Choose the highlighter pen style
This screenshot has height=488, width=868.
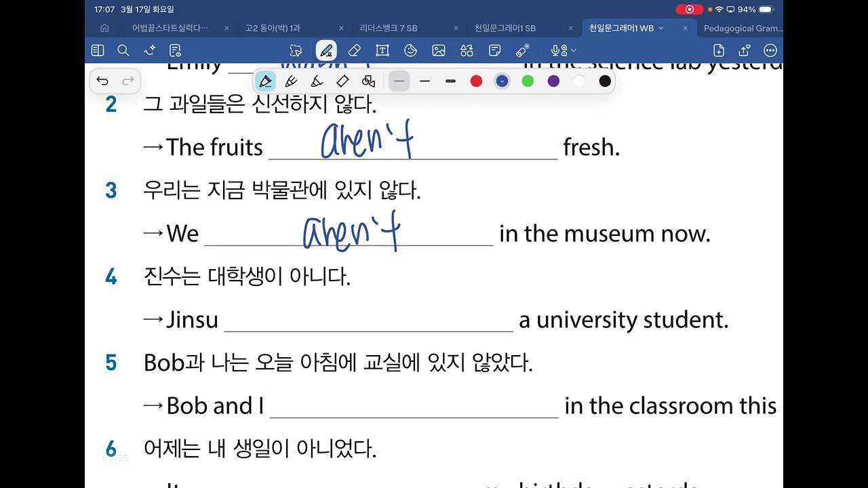[x=317, y=81]
